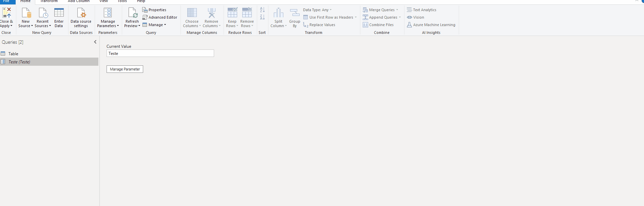The image size is (644, 206).
Task: Click the Enter Data table icon
Action: pos(59,13)
